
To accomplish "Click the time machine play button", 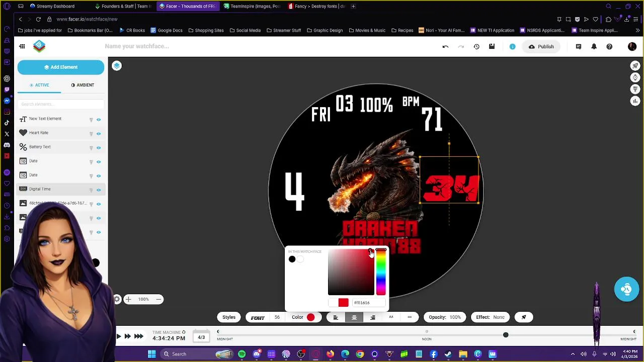I will [119, 336].
